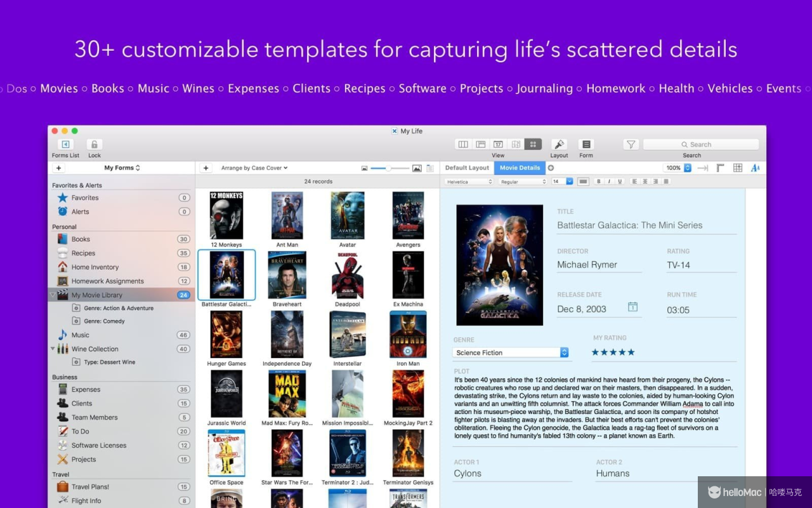The height and width of the screenshot is (508, 812).
Task: Click the tab order arrow icon
Action: click(x=702, y=168)
